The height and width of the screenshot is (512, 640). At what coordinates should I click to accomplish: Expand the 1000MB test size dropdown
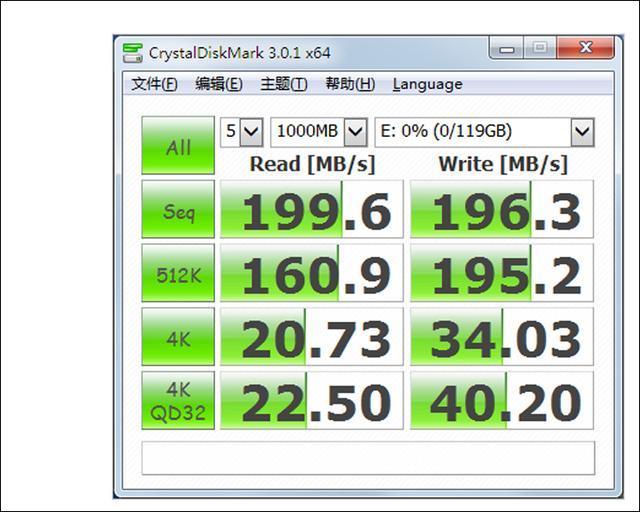[356, 132]
